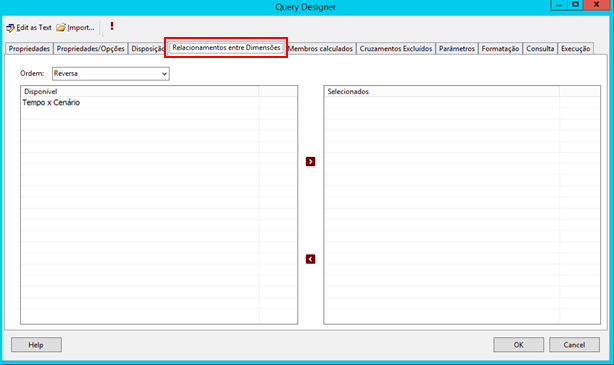Open the Reversa combo box
Viewport: 614px width, 365px height.
pyautogui.click(x=111, y=74)
